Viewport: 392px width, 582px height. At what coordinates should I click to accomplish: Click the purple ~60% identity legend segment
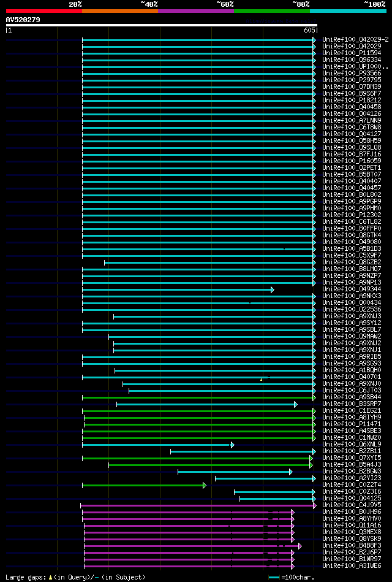196,11
